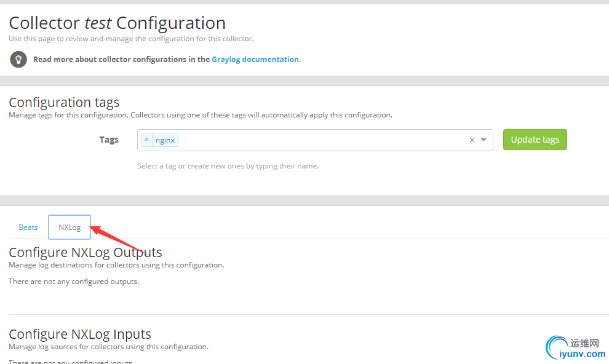Click the Configuration tags heading

click(x=64, y=102)
